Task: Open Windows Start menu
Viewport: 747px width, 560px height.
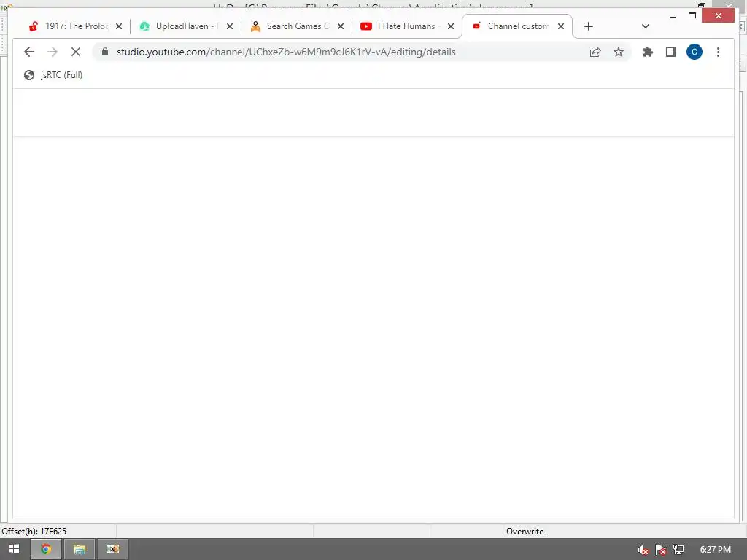Action: pyautogui.click(x=14, y=549)
